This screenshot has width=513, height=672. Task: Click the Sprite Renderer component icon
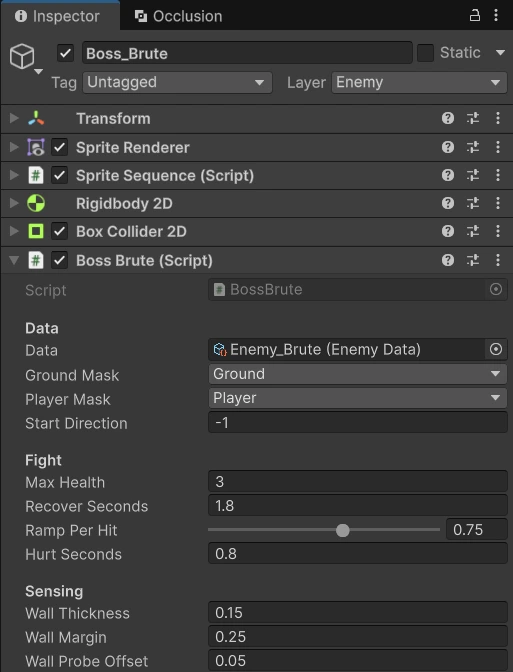(x=36, y=147)
